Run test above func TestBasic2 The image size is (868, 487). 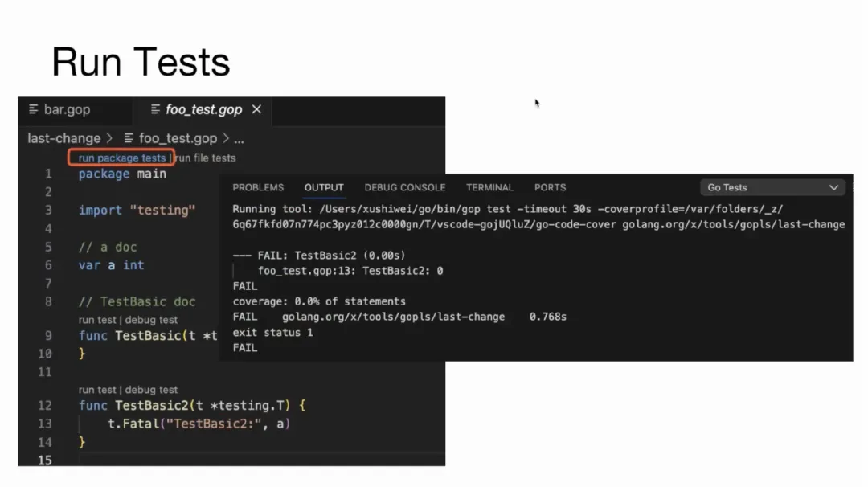point(97,390)
